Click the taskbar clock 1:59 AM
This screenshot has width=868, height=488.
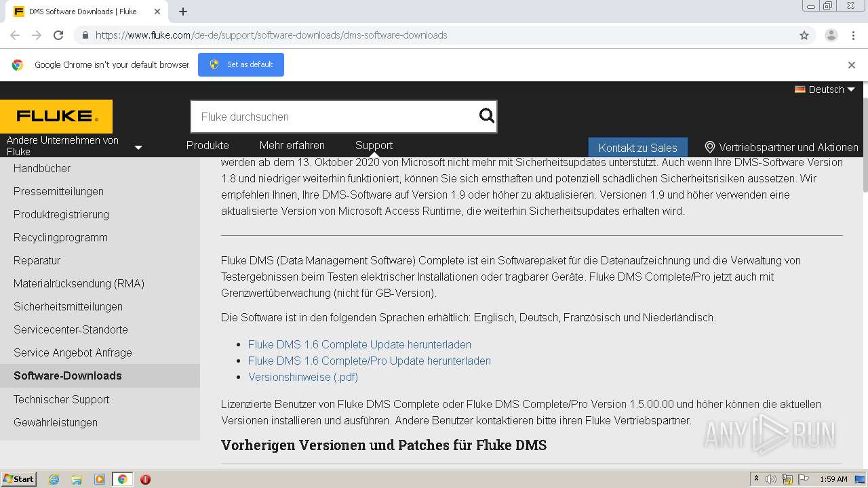tap(833, 479)
